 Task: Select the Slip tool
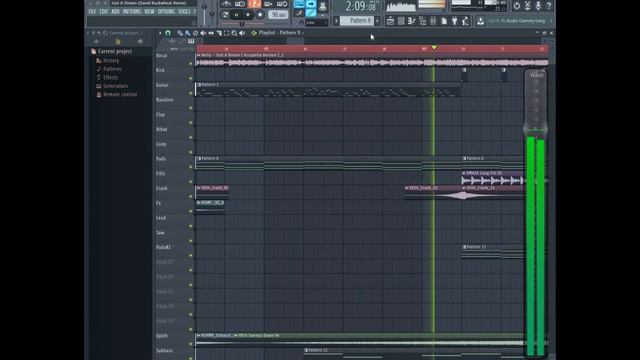(211, 33)
